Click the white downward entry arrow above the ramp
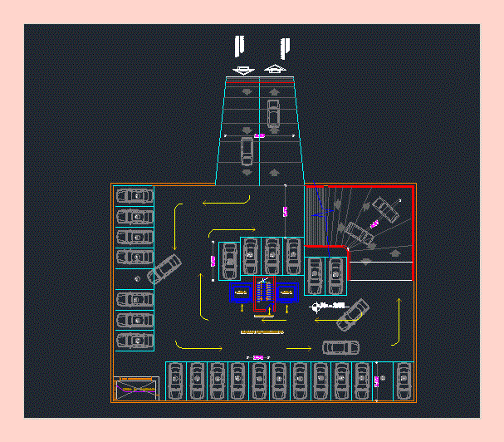The image size is (504, 442). (x=243, y=71)
